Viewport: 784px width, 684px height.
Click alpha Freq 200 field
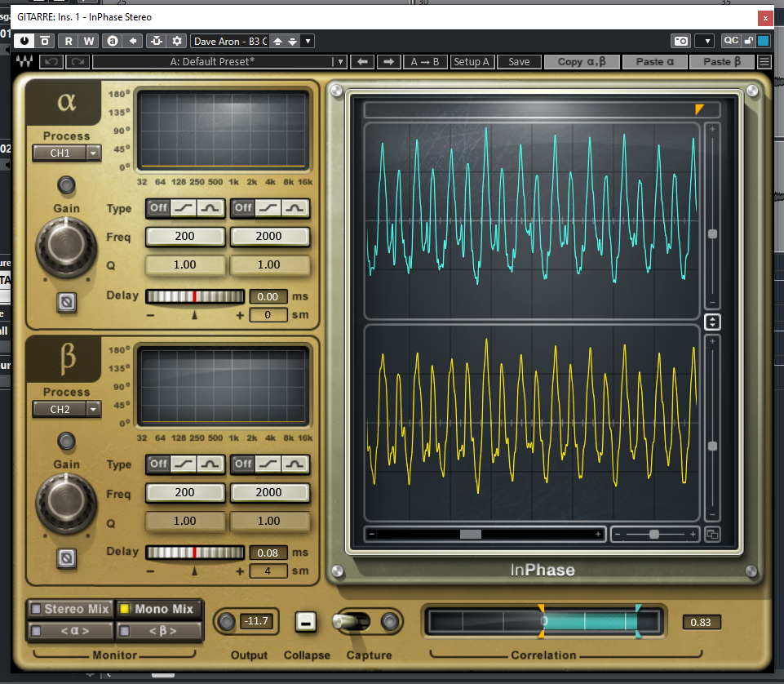pyautogui.click(x=184, y=236)
